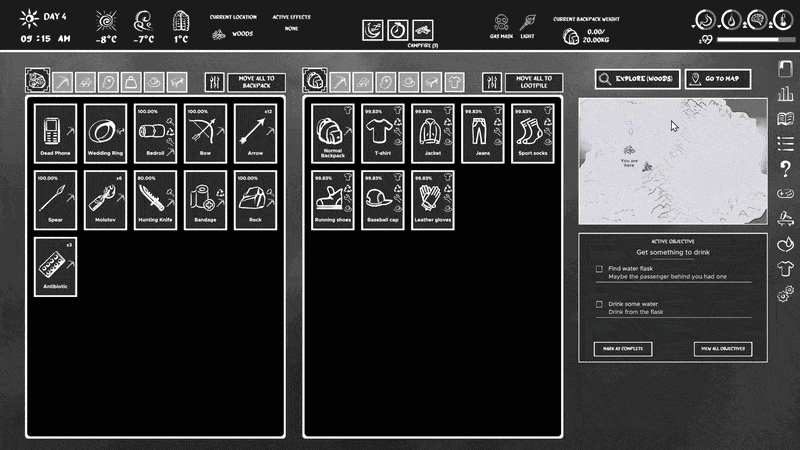Open the fire flame sidebar icon
The height and width of the screenshot is (450, 800).
[785, 244]
